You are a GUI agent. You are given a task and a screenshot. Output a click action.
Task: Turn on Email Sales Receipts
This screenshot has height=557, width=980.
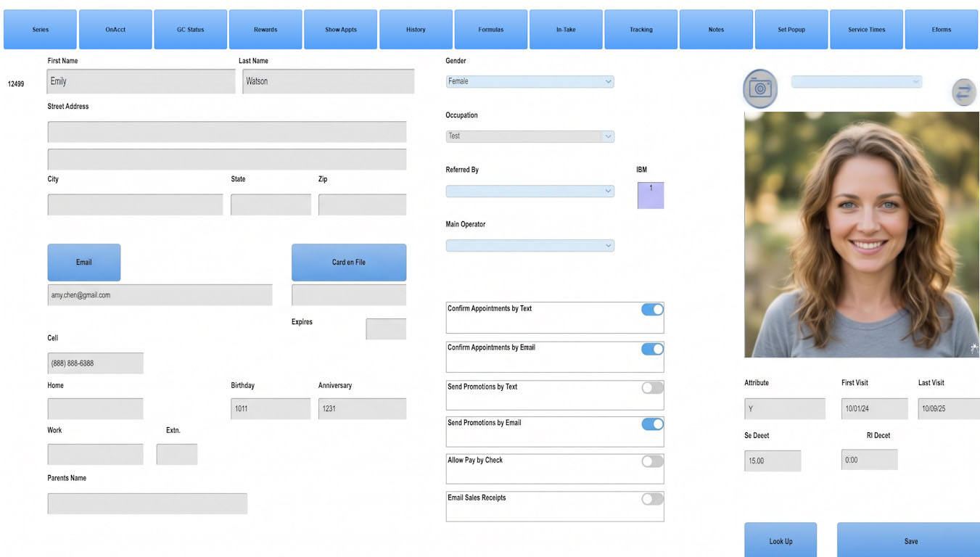coord(652,499)
